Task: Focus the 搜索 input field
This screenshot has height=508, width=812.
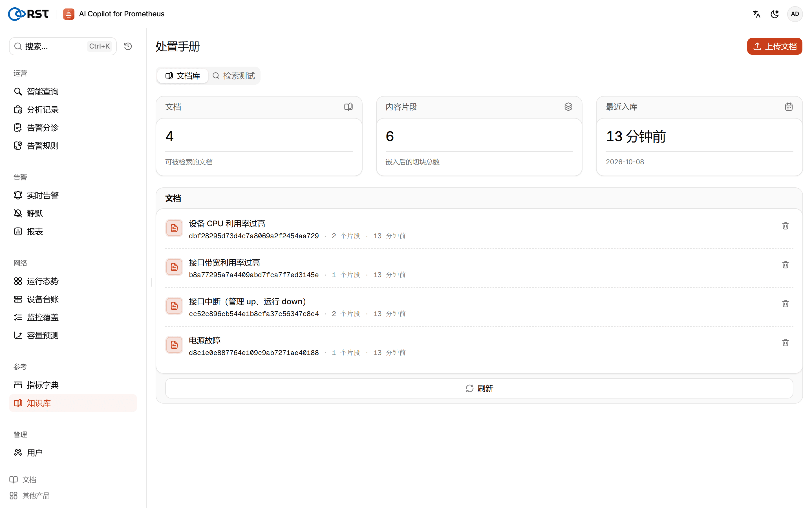Action: click(63, 46)
